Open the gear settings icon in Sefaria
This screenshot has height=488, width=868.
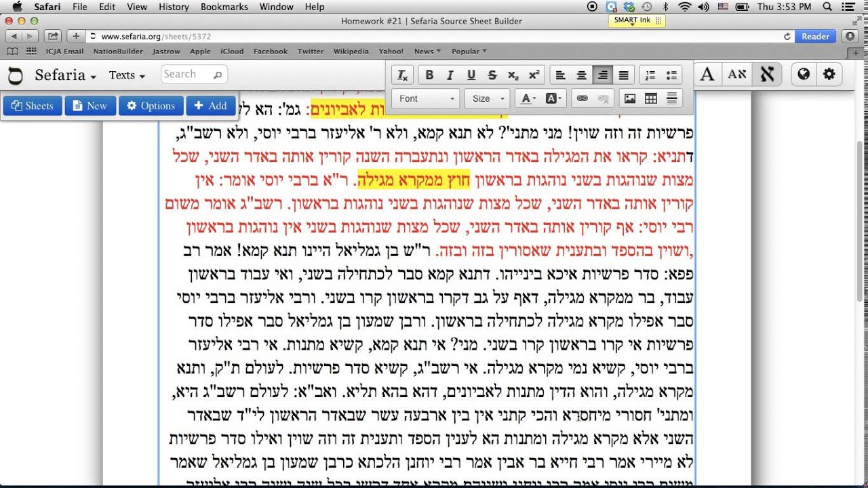829,75
